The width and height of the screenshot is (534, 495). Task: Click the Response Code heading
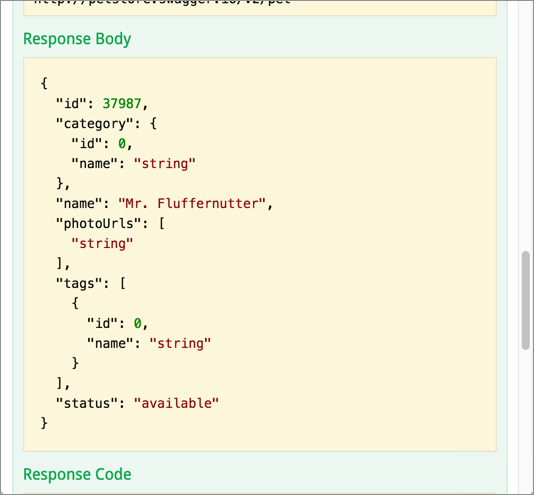(x=77, y=474)
